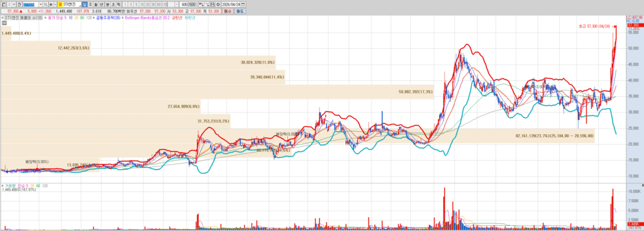644x231 pixels.
Task: Choose the 5 interval button
Action: pos(136,4)
